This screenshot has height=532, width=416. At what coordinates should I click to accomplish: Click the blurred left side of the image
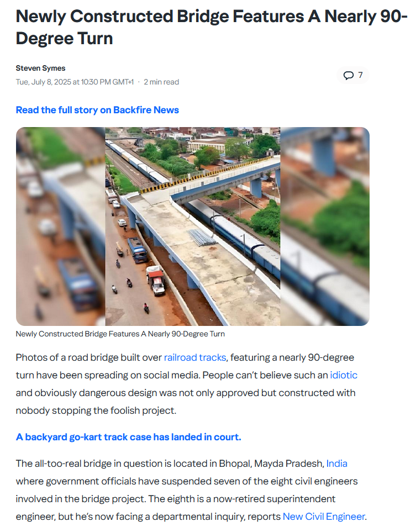(60, 227)
